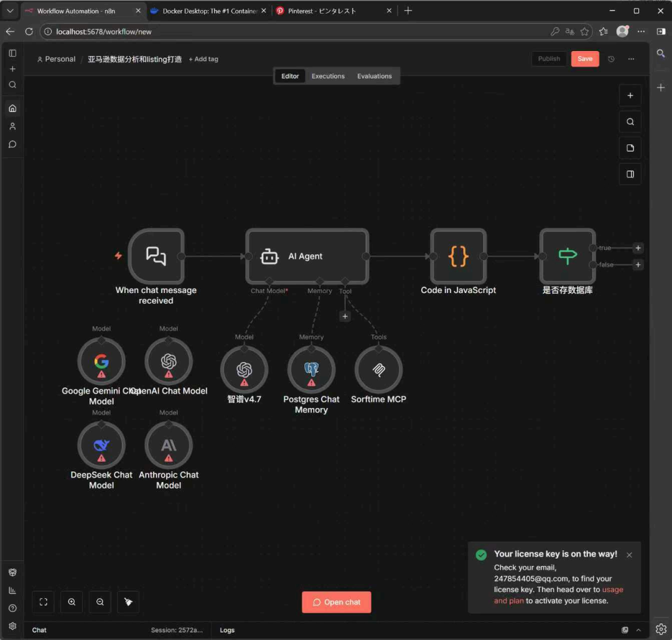This screenshot has width=672, height=640.
Task: Expand the browser tab list chevron
Action: [x=10, y=11]
